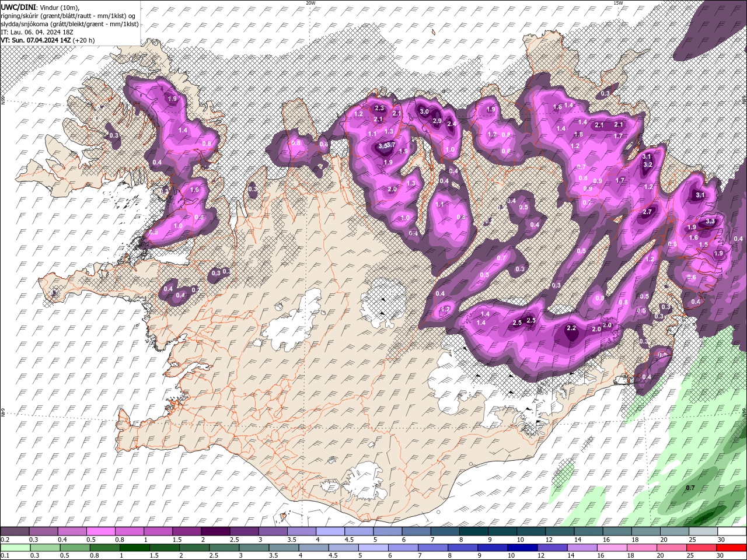Select rain scale swatch between 0.1 and 0.3

tap(15, 548)
